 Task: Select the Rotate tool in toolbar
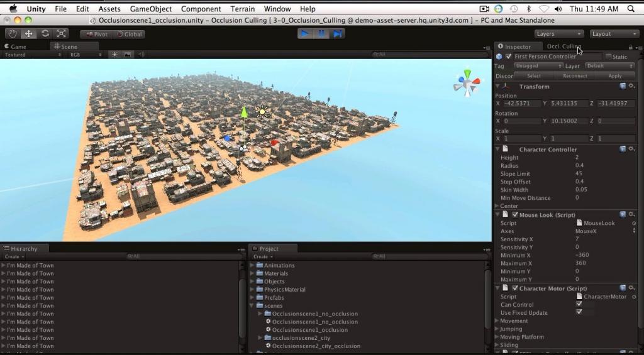point(45,34)
